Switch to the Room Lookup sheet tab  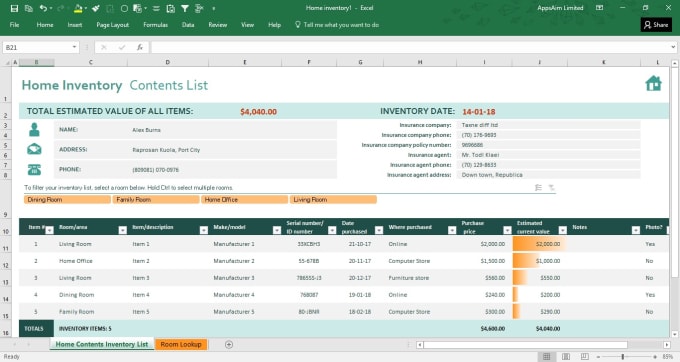[x=181, y=344]
